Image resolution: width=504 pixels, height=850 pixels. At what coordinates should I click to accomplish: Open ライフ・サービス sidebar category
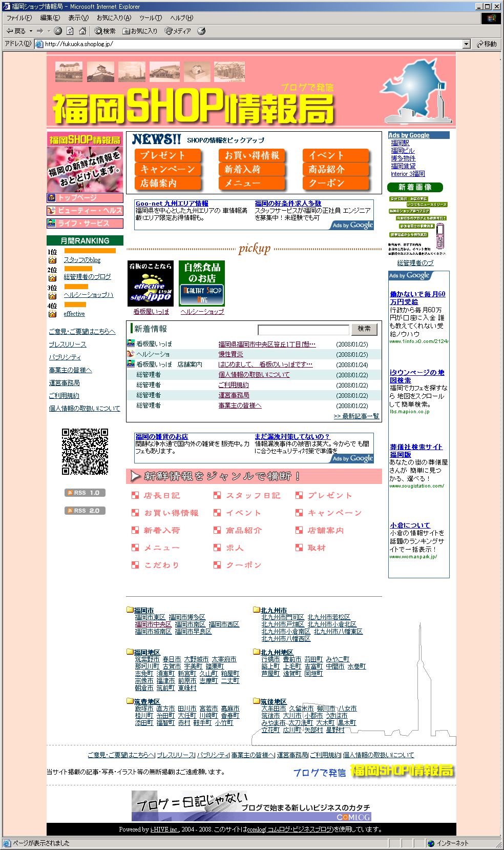tap(85, 224)
